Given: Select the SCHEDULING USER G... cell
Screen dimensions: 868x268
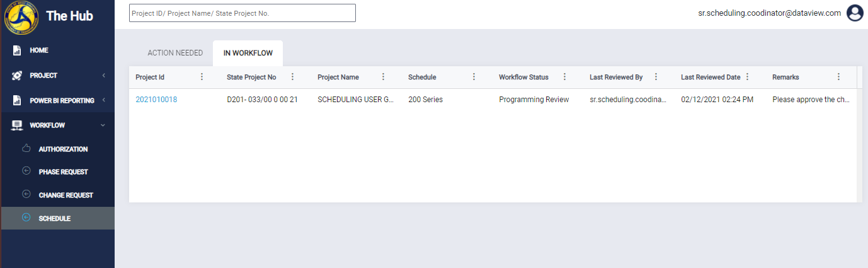Looking at the screenshot, I should 356,100.
